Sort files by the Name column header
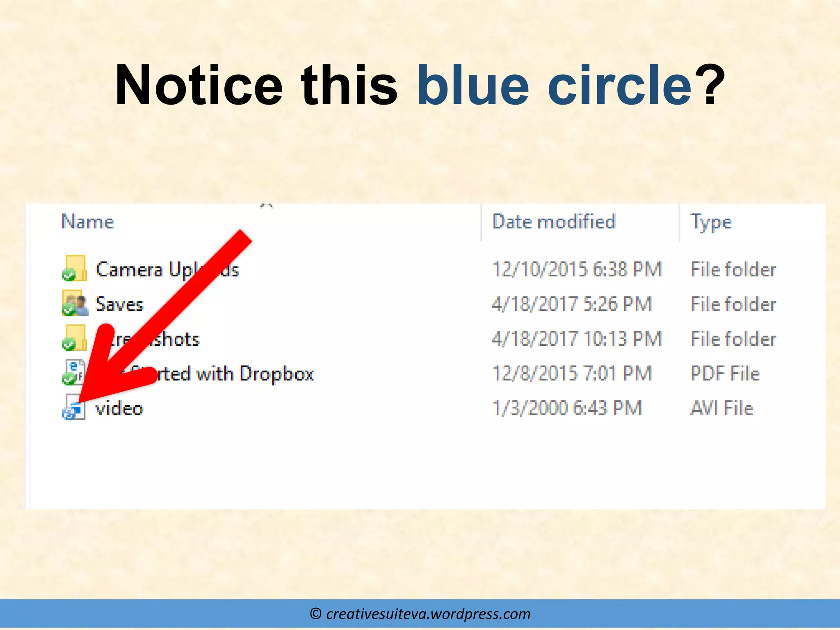The height and width of the screenshot is (630, 840). (87, 221)
